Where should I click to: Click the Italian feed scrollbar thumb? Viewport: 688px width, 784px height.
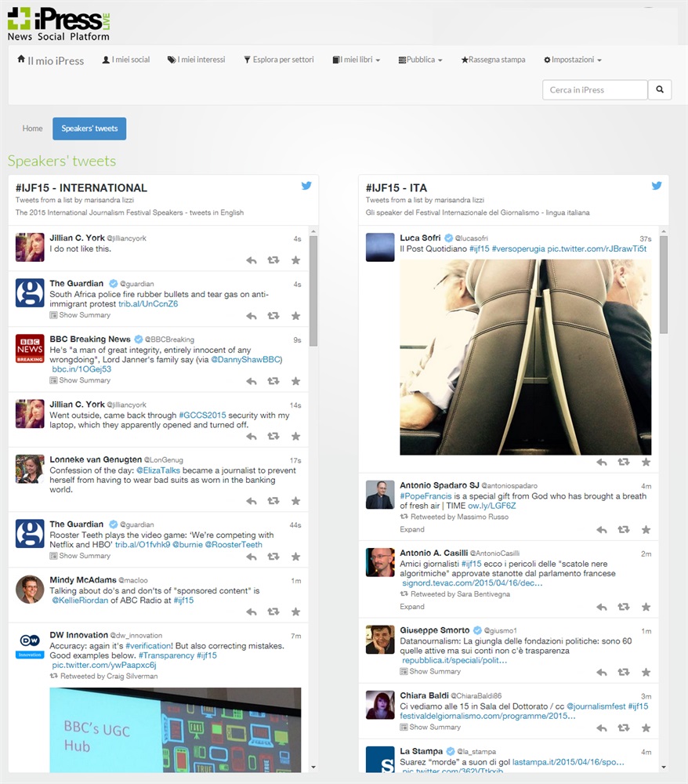click(664, 285)
